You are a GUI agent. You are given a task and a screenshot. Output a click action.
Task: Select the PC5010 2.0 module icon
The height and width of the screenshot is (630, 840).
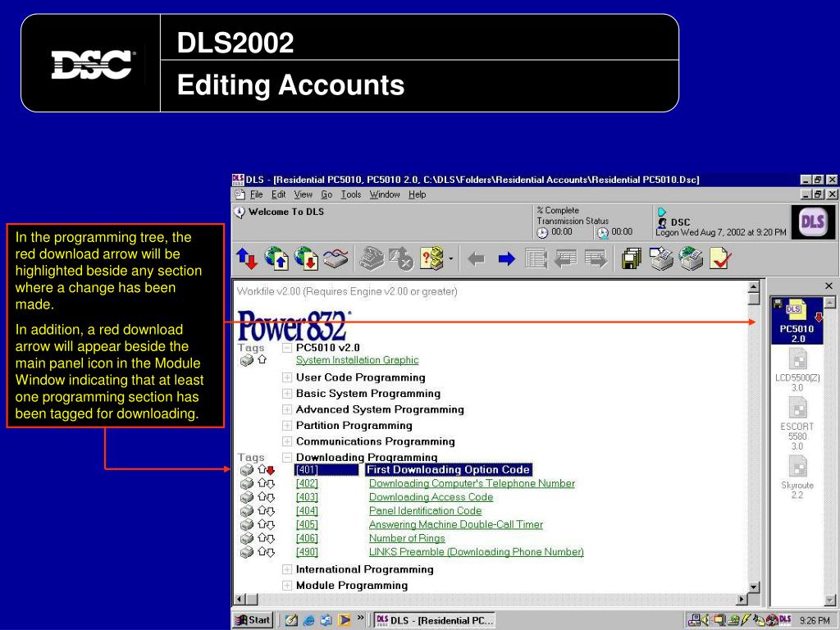(797, 321)
